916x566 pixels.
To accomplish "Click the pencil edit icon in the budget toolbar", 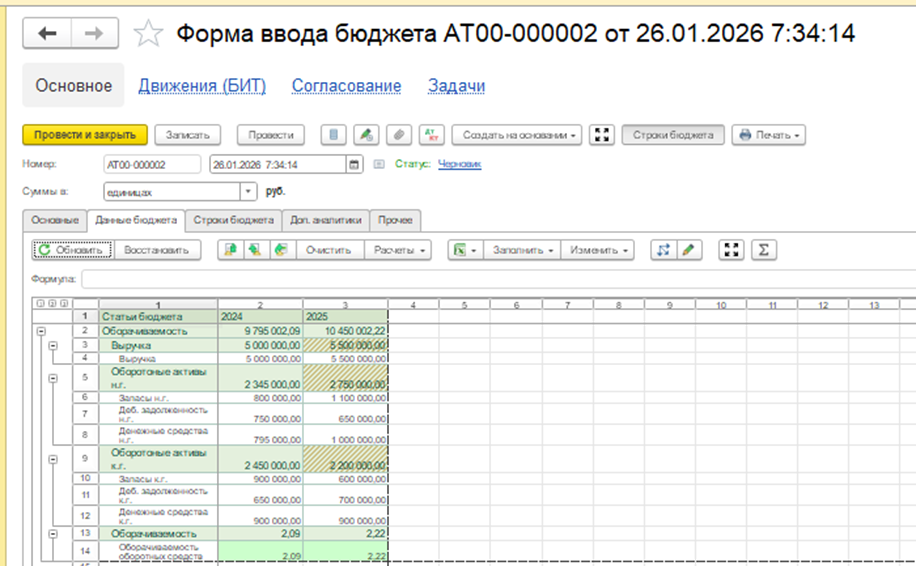I will pos(688,250).
